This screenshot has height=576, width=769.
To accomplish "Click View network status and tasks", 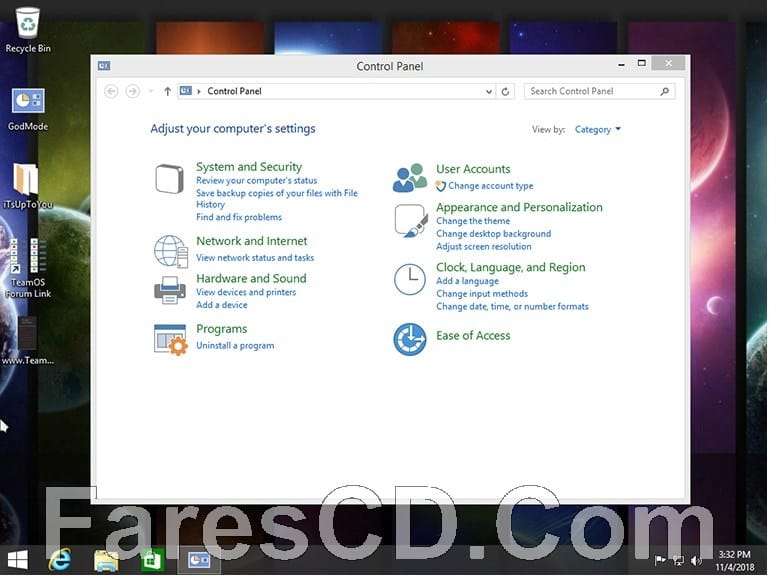I will coord(255,258).
